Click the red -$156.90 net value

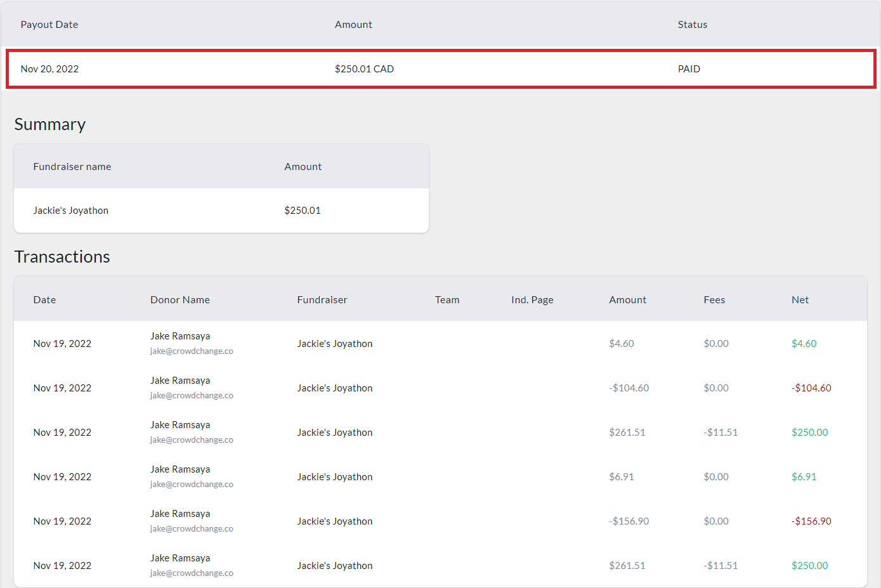[811, 521]
